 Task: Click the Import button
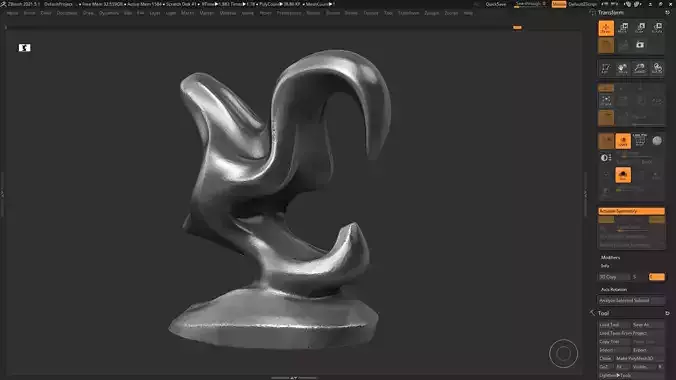(614, 350)
